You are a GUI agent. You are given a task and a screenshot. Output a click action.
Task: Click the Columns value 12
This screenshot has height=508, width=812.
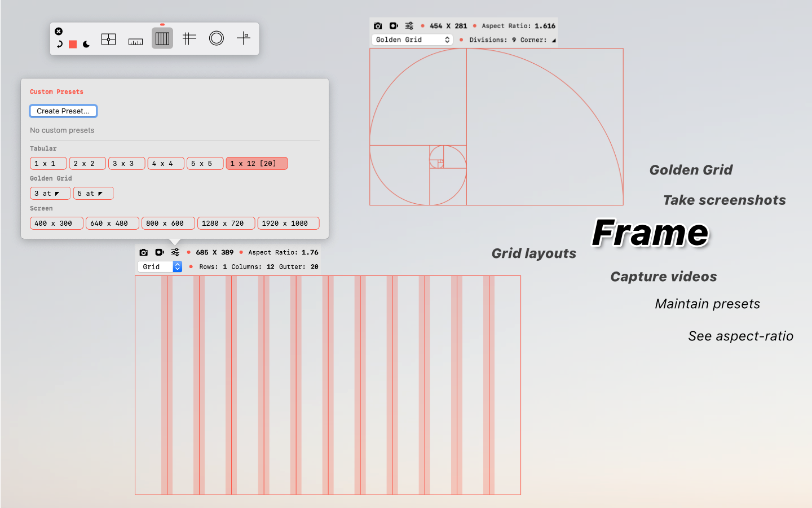(271, 266)
